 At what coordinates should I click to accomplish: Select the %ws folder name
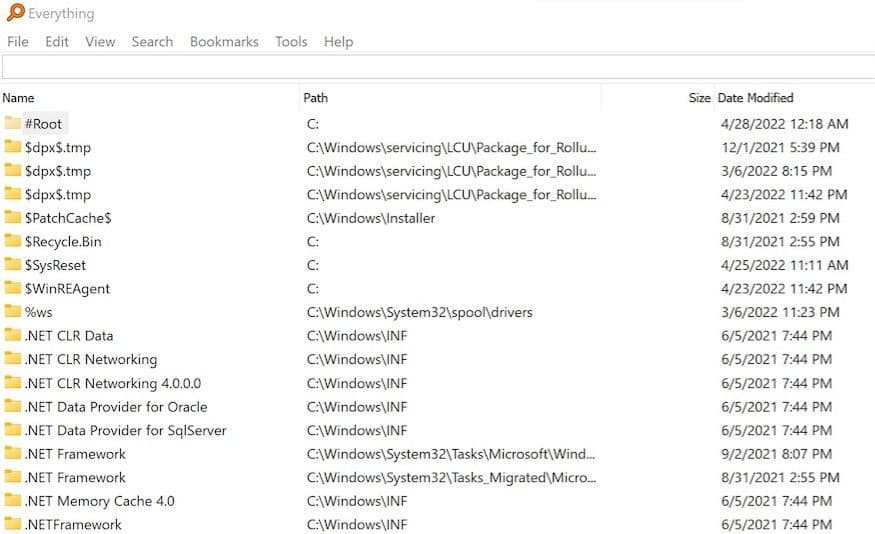coord(39,312)
